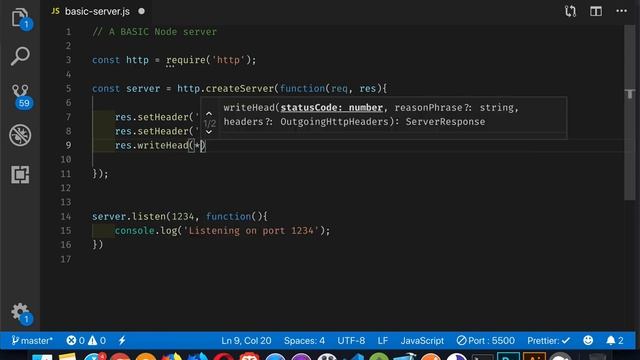Image resolution: width=640 pixels, height=360 pixels.
Task: Click 'createServer' on line 5
Action: pos(240,89)
